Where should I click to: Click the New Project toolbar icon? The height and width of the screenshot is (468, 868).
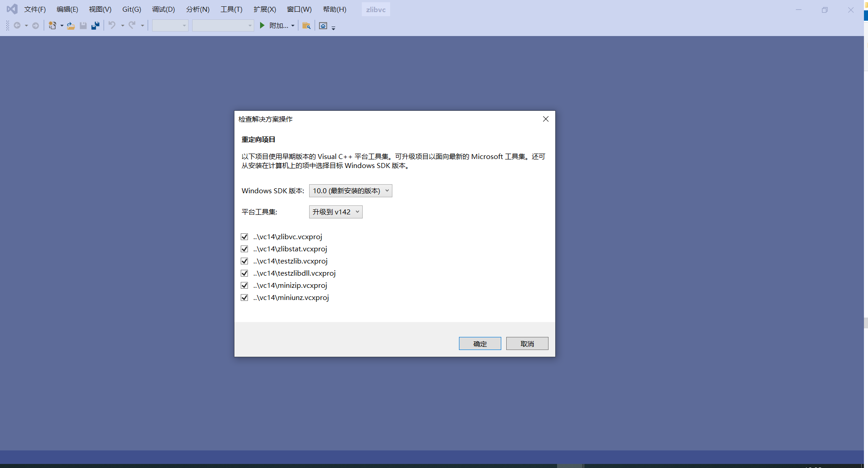(53, 26)
